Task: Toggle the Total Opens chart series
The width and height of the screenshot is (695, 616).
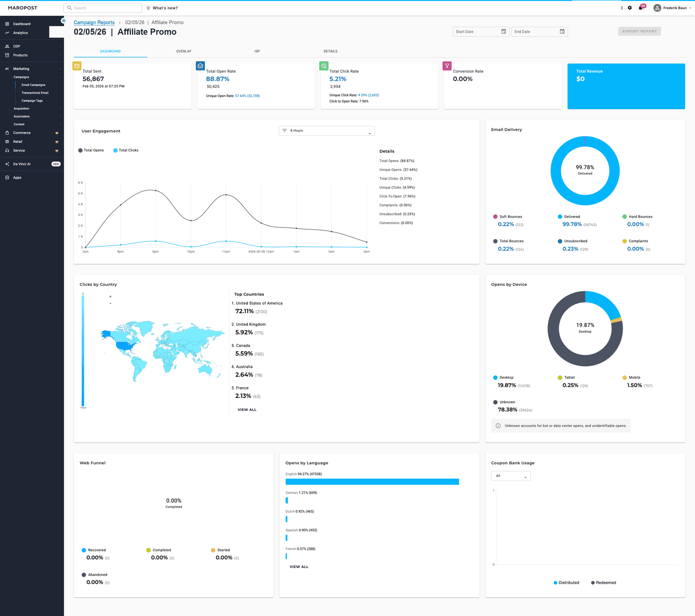Action: tap(91, 150)
